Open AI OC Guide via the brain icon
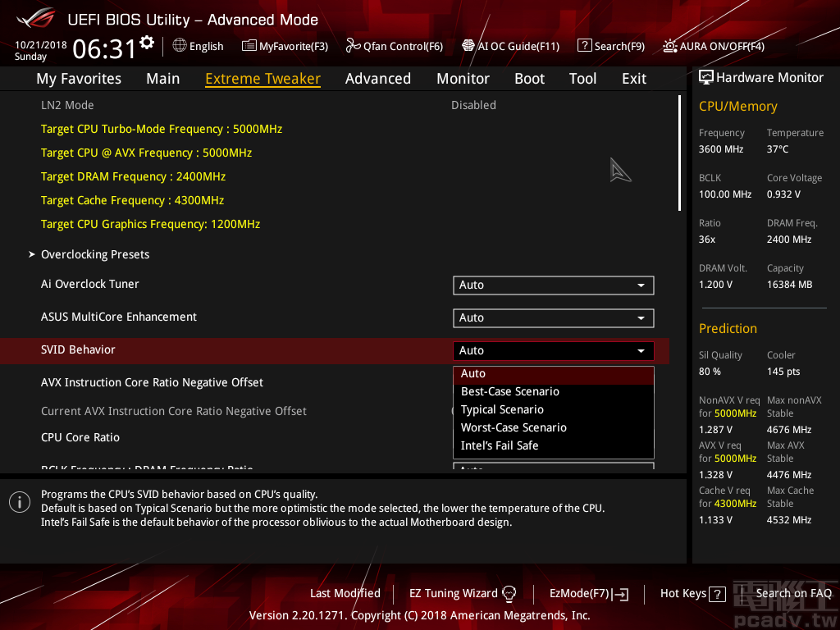This screenshot has height=630, width=840. click(x=468, y=46)
